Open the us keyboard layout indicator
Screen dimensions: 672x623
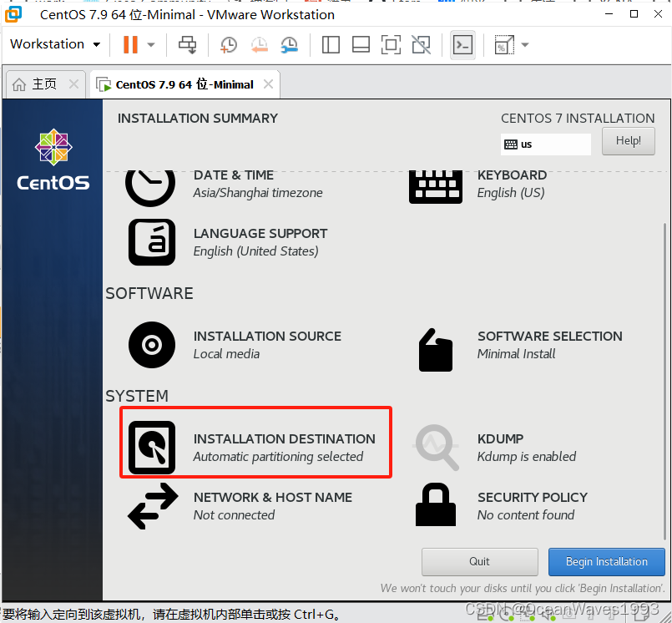pyautogui.click(x=546, y=144)
